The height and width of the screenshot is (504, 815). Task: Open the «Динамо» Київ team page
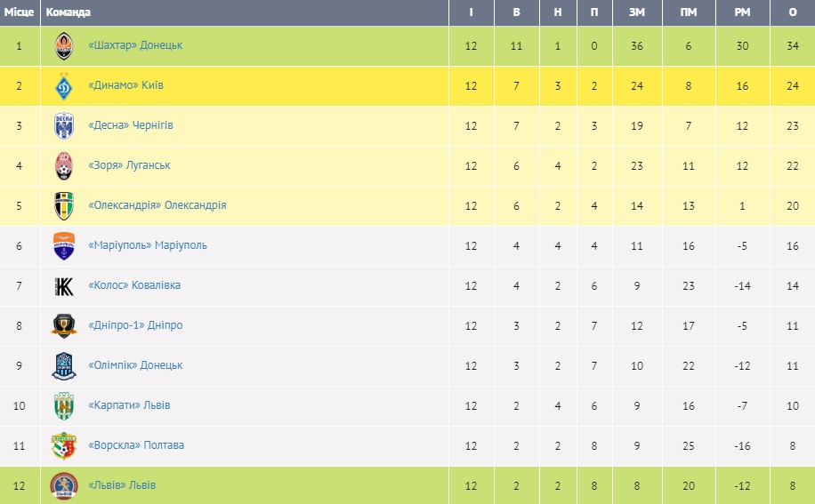pos(125,85)
